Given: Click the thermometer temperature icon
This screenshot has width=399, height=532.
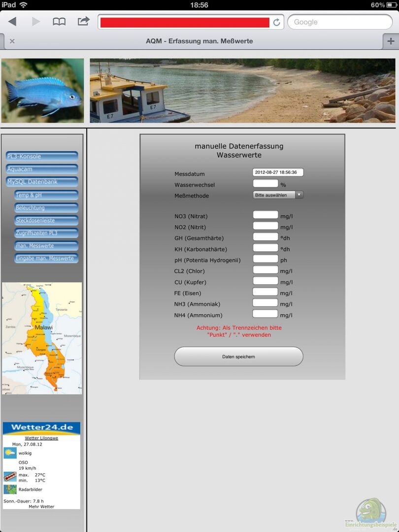Looking at the screenshot, I should coord(10,476).
